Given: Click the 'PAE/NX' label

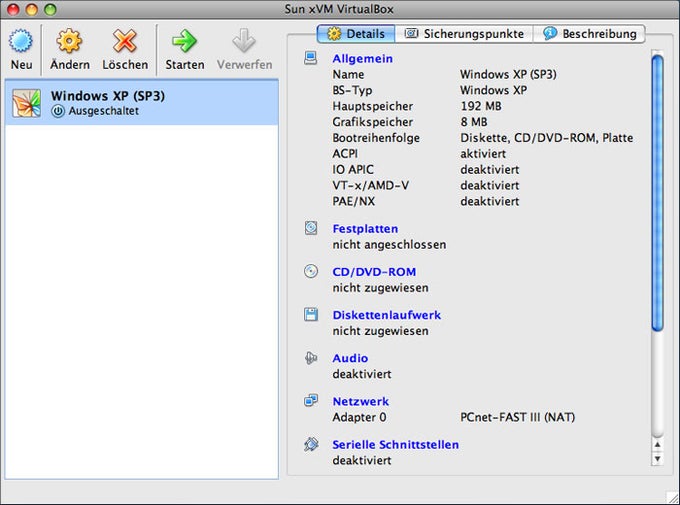Looking at the screenshot, I should point(354,201).
